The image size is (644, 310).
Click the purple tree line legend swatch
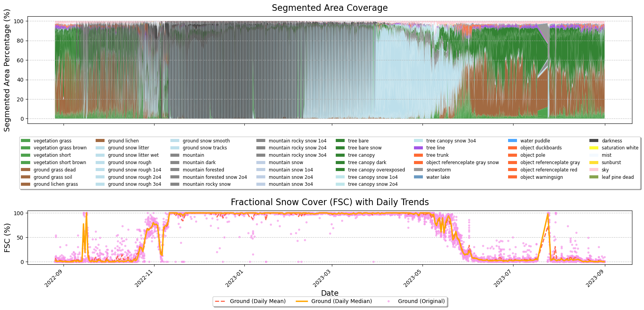[x=418, y=148]
